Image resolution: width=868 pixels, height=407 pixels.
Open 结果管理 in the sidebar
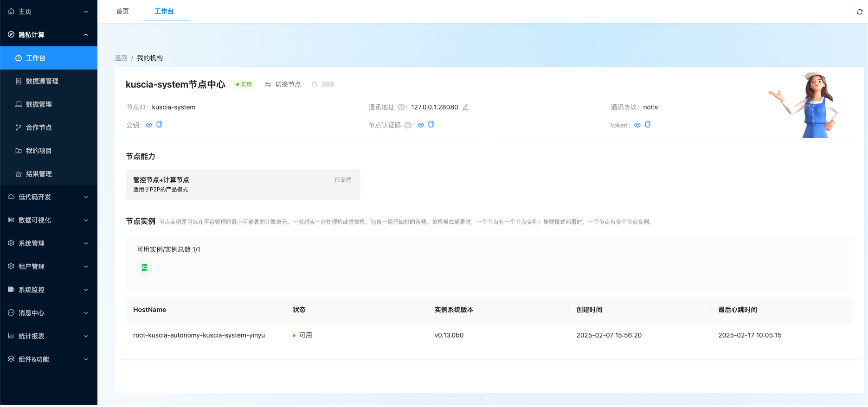pyautogui.click(x=49, y=174)
